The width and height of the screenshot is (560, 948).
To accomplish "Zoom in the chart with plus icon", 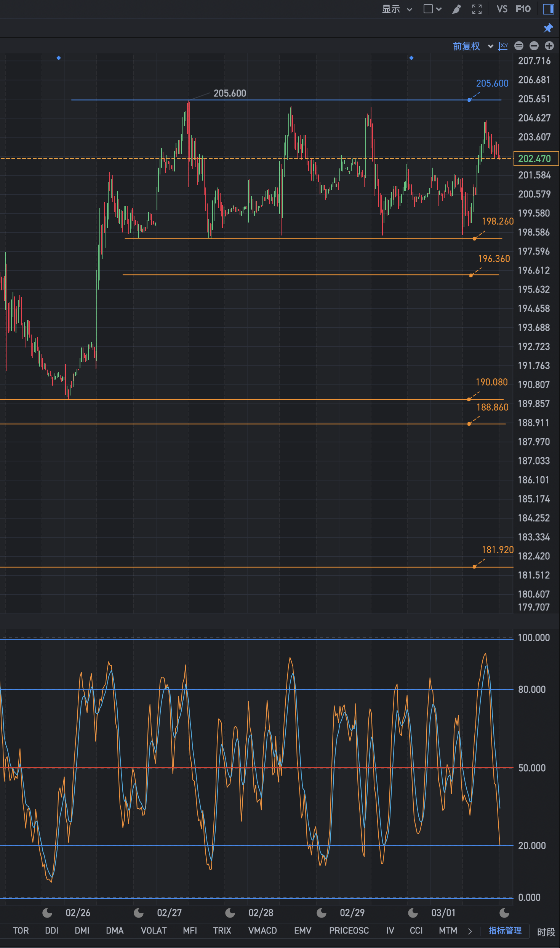I will [549, 46].
